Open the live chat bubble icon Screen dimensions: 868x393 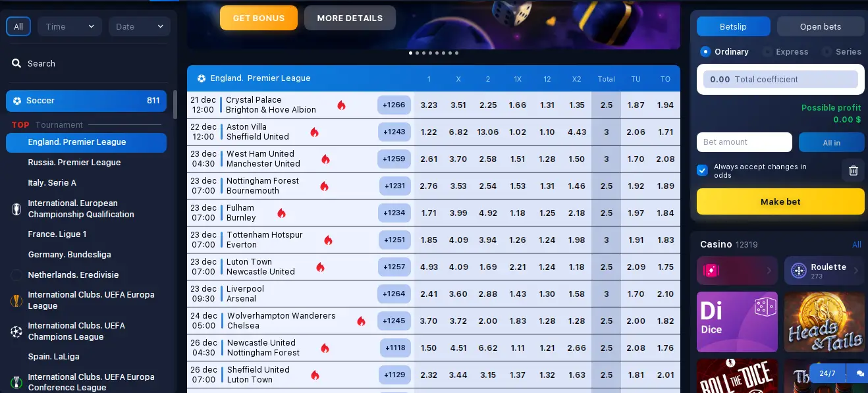(860, 373)
